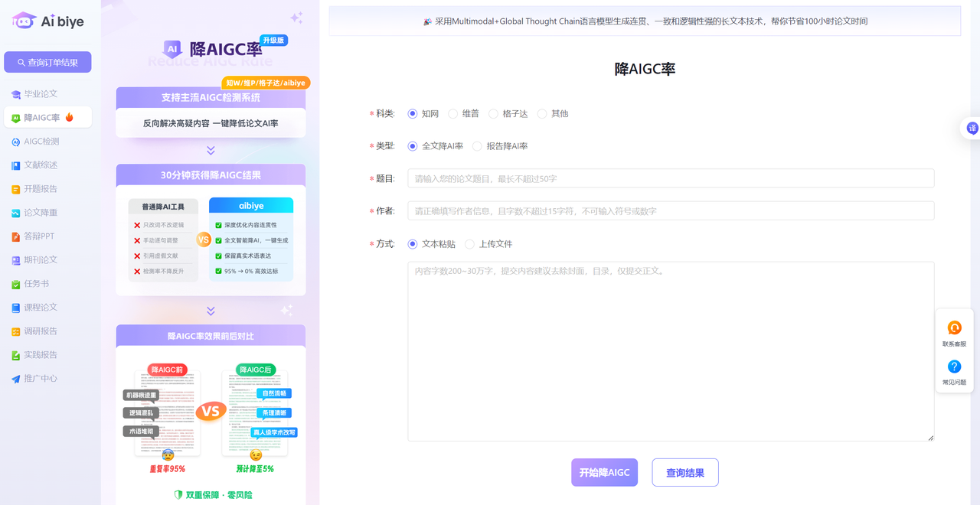Image resolution: width=980 pixels, height=505 pixels.
Task: Select the 维普 radio option
Action: [453, 113]
